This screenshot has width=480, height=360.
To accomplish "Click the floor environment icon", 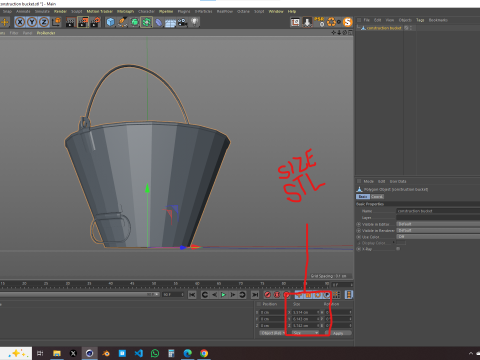I will coord(170,23).
